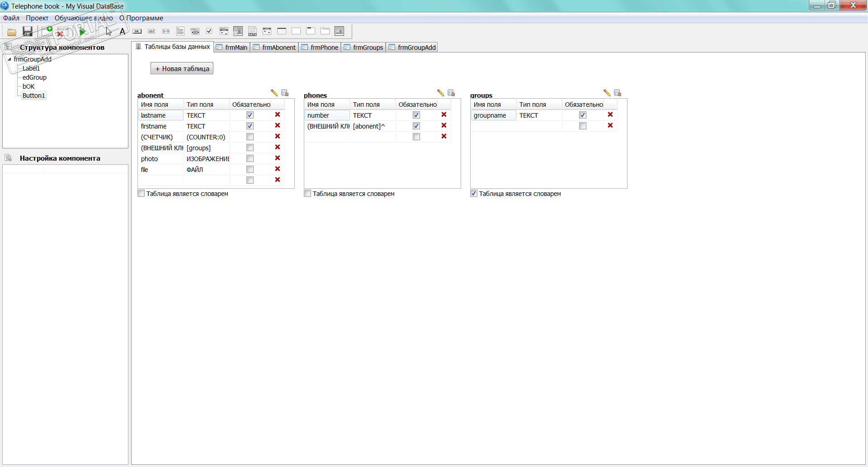Select the Label component (letter A) tool

123,31
